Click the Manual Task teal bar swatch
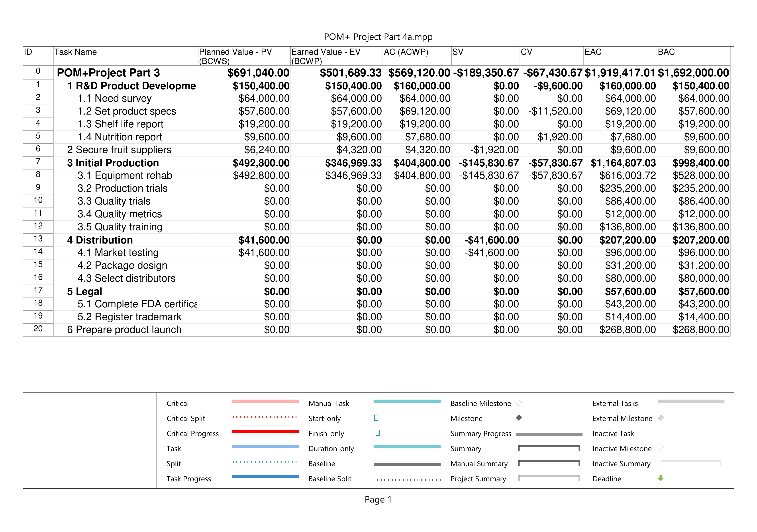The height and width of the screenshot is (532, 757). [x=407, y=401]
